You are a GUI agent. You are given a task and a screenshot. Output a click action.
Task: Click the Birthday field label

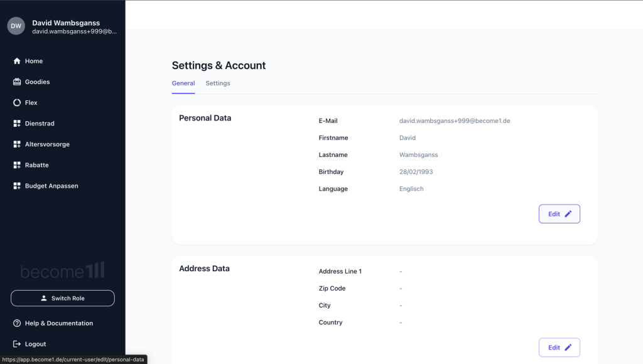point(331,172)
